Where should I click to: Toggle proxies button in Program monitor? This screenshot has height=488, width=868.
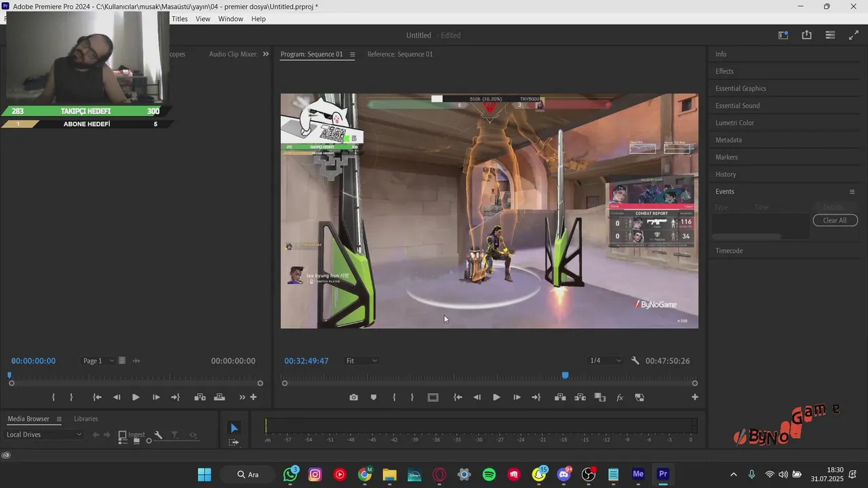[639, 398]
